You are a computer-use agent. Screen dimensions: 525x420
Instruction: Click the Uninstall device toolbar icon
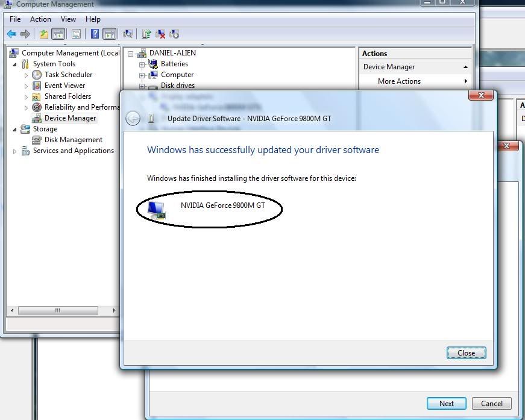coord(160,34)
